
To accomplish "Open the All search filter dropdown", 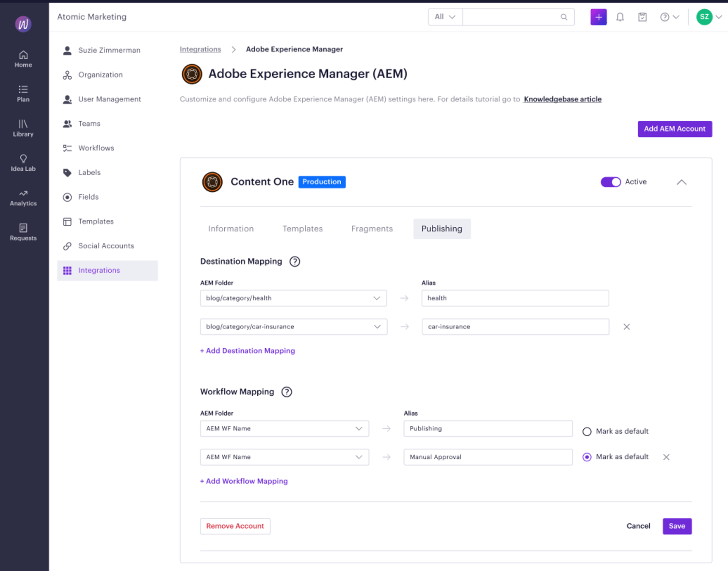I will (445, 17).
